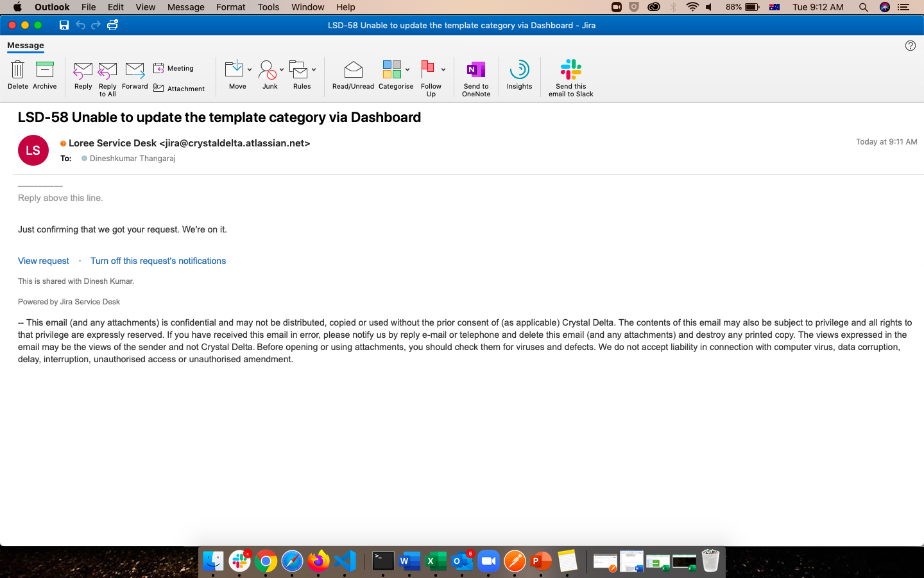Click the Categorise color squares icon

(392, 69)
